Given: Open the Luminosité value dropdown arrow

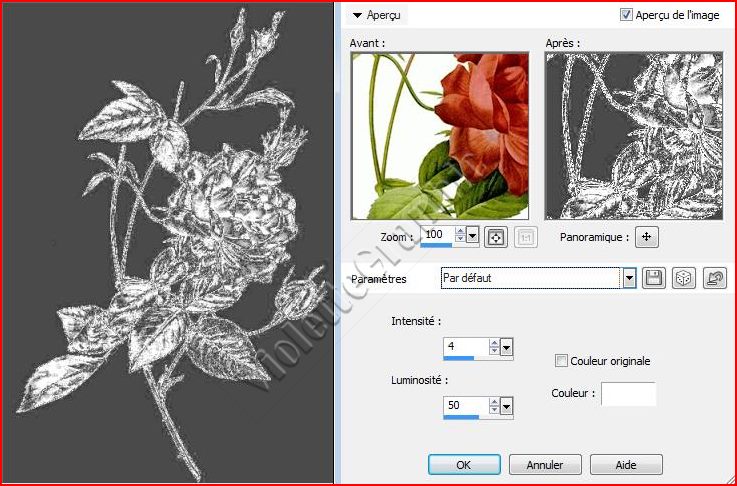Looking at the screenshot, I should [506, 406].
